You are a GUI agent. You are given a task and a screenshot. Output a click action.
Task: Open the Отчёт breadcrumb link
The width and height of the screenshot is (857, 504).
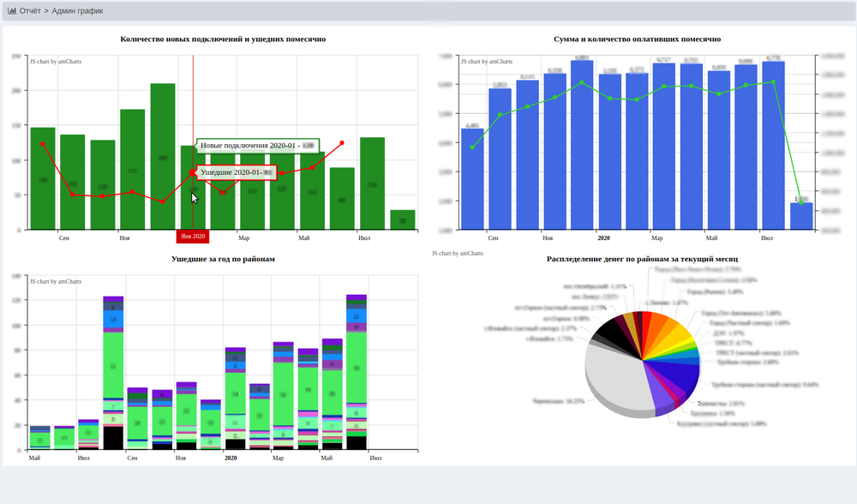pyautogui.click(x=29, y=10)
